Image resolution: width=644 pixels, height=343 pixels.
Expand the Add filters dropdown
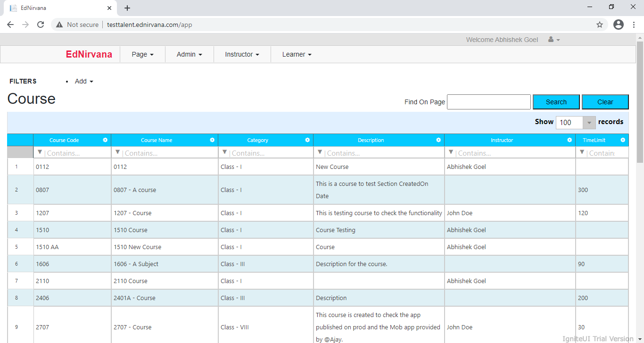[84, 81]
